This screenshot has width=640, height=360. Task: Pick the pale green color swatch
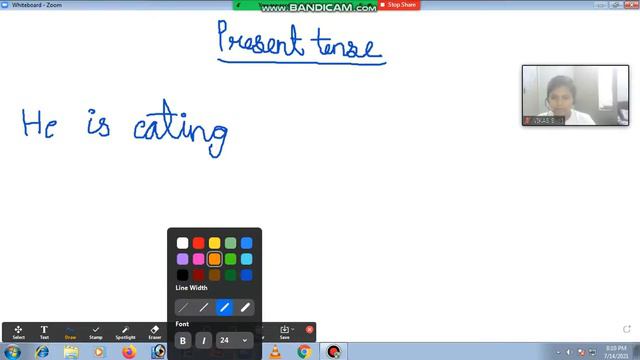click(230, 243)
